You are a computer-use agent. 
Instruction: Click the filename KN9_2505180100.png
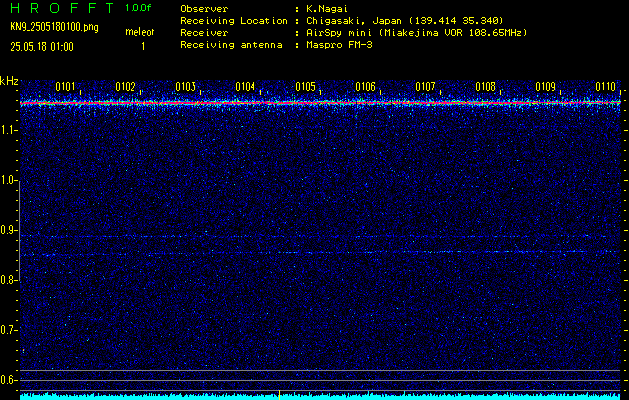54,27
